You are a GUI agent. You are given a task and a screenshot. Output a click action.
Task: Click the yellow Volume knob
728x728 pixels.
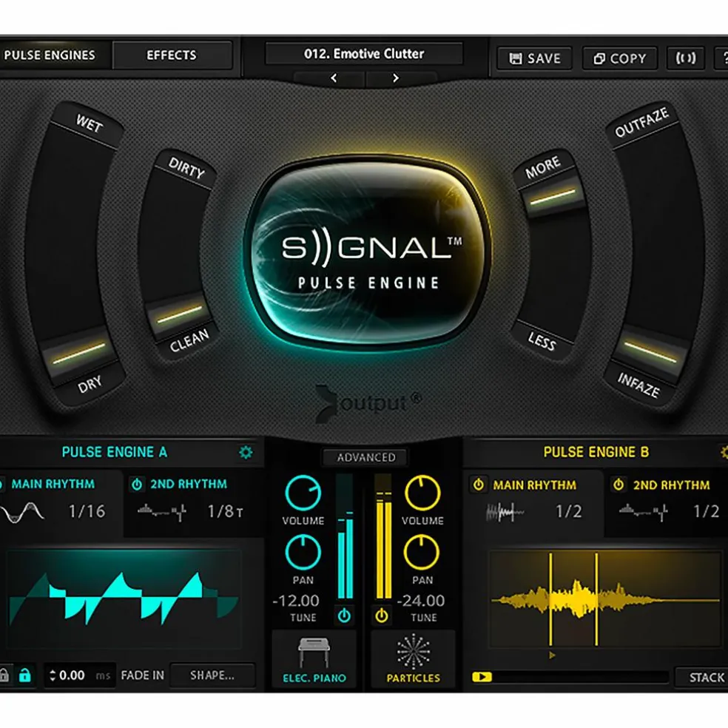422,493
